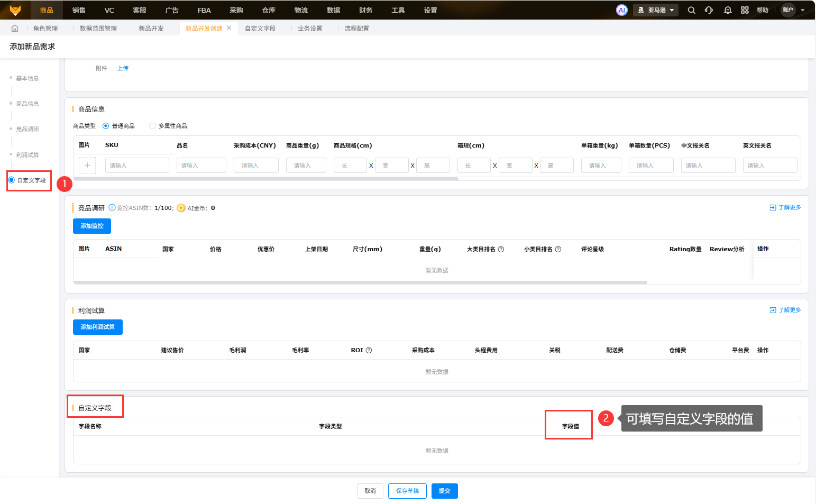Viewport: 816px width, 504px height.
Task: Select 普通商品 radio button
Action: tap(106, 126)
